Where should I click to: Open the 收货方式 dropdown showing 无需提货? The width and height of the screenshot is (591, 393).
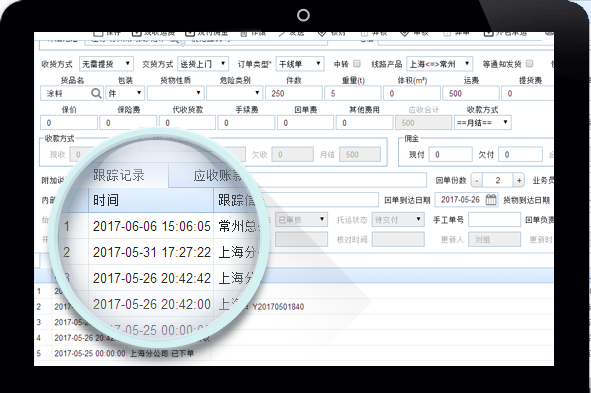106,64
